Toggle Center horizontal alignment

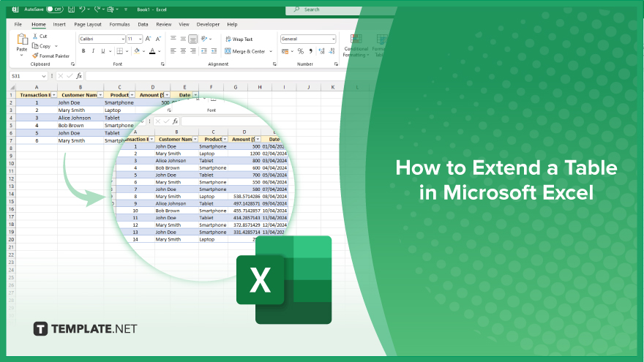coord(183,51)
